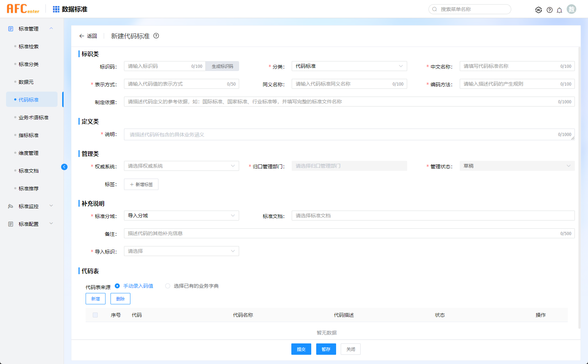Select the 手动录入码值 radio button
Image resolution: width=588 pixels, height=364 pixels.
(117, 286)
